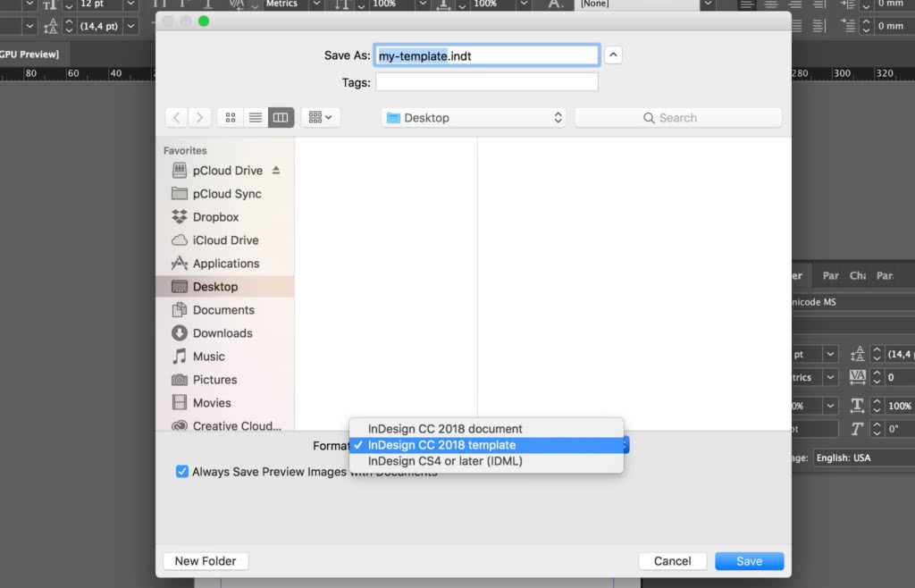Navigate back in the save dialog

tap(176, 117)
